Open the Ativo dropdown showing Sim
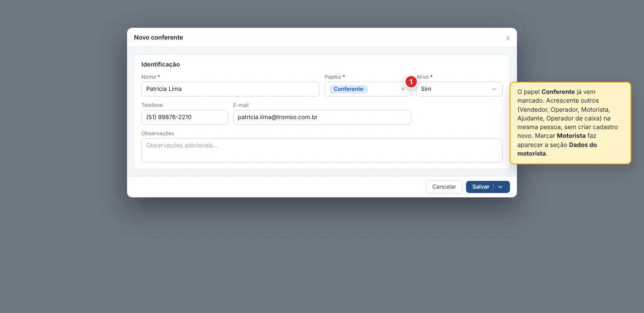The height and width of the screenshot is (313, 644). [x=460, y=89]
